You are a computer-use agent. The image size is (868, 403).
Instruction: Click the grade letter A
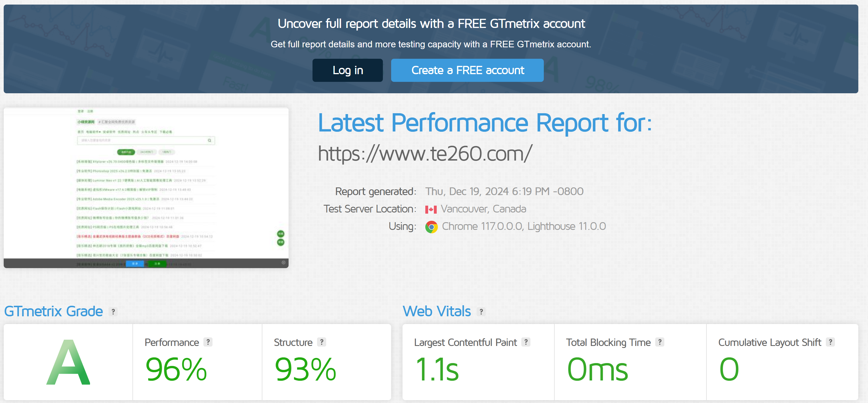[x=69, y=363]
